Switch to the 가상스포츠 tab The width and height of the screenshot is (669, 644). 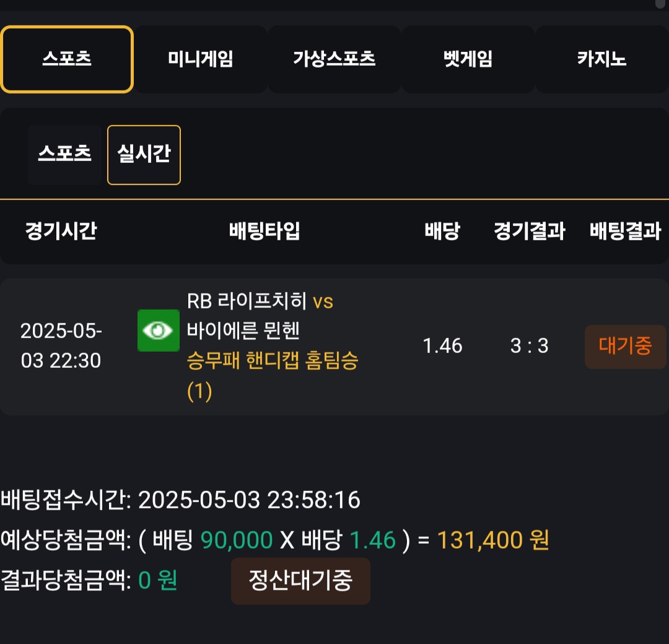click(x=334, y=59)
